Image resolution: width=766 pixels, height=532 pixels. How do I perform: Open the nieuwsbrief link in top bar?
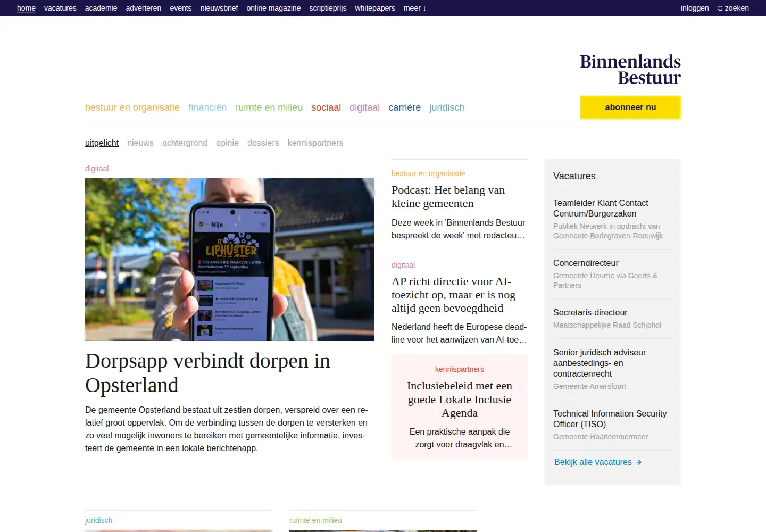pyautogui.click(x=219, y=8)
